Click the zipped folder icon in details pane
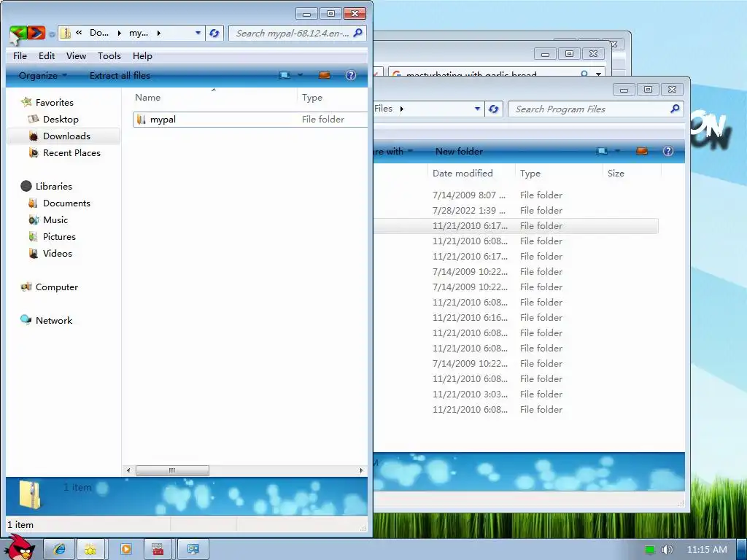747x560 pixels. point(31,495)
